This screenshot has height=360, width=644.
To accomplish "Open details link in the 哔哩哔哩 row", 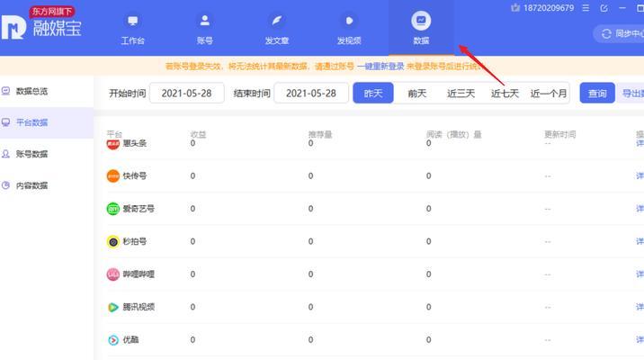I will click(x=640, y=274).
